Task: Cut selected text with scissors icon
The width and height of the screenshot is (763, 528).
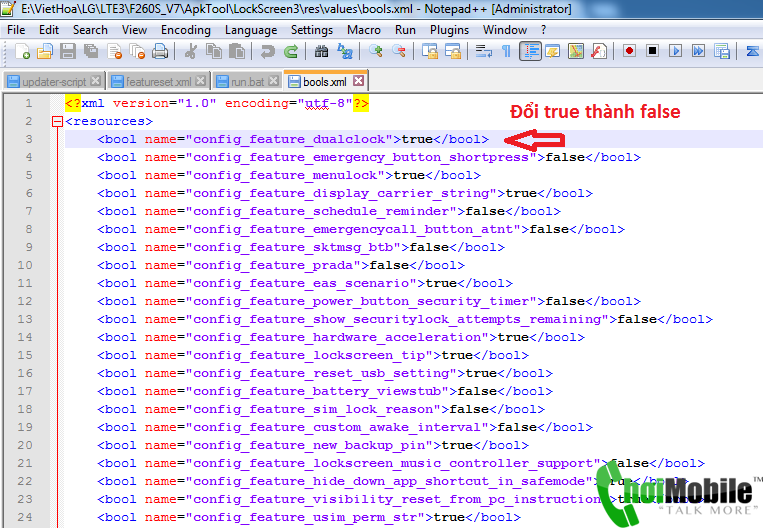Action: coord(191,51)
